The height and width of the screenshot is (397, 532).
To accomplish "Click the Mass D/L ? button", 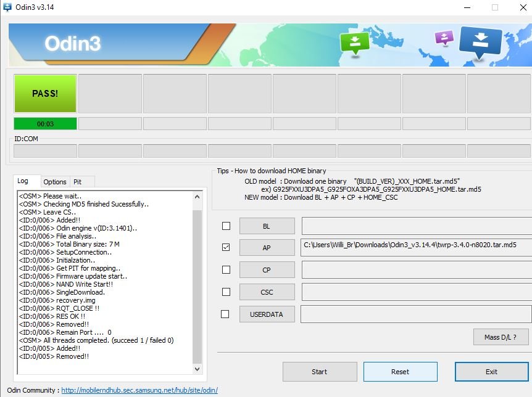I will click(501, 337).
